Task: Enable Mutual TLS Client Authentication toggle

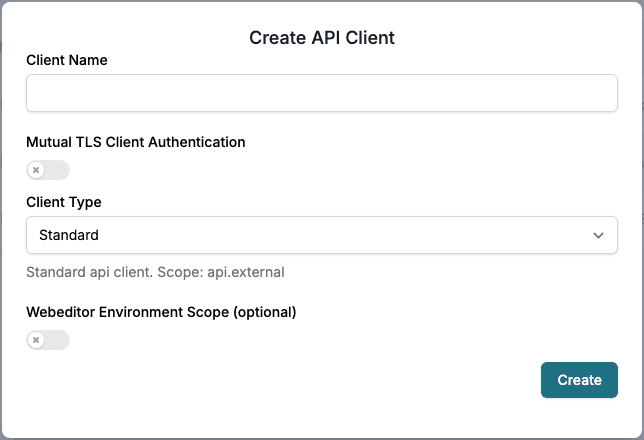Action: point(48,170)
